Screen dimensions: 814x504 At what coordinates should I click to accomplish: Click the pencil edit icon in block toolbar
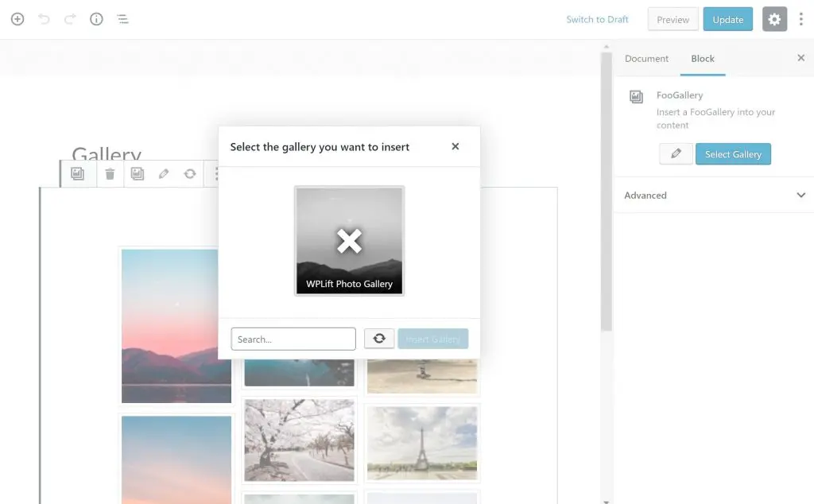pyautogui.click(x=164, y=173)
